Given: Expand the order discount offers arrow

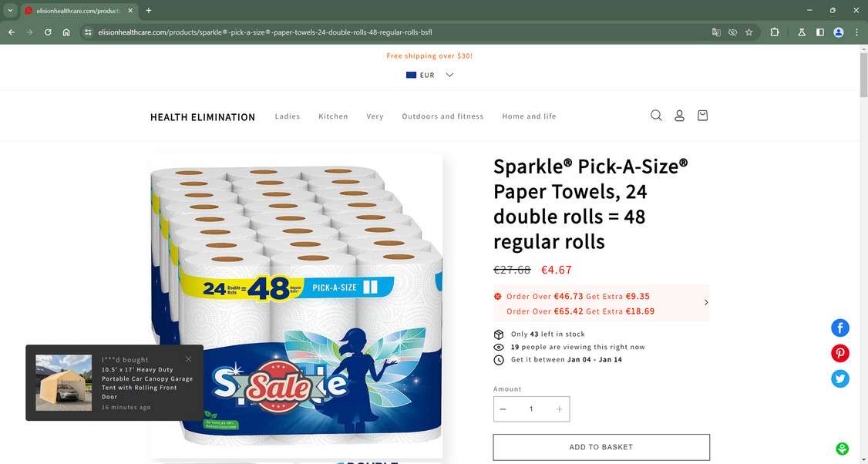Looking at the screenshot, I should pos(706,302).
